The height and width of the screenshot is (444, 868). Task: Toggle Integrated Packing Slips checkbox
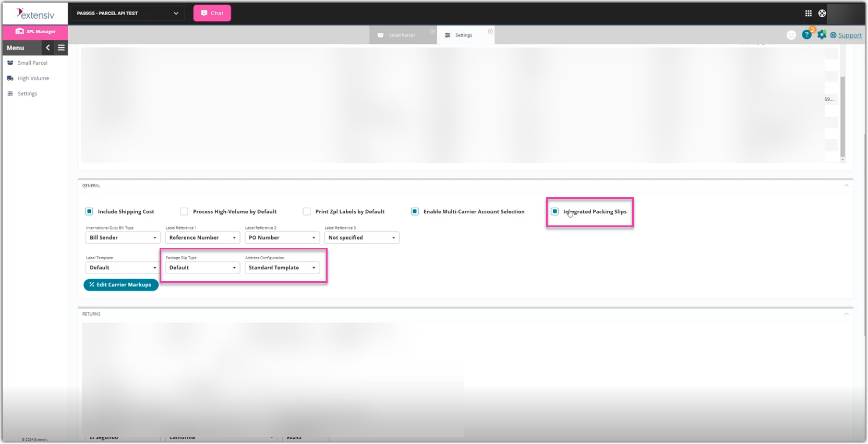(x=554, y=211)
